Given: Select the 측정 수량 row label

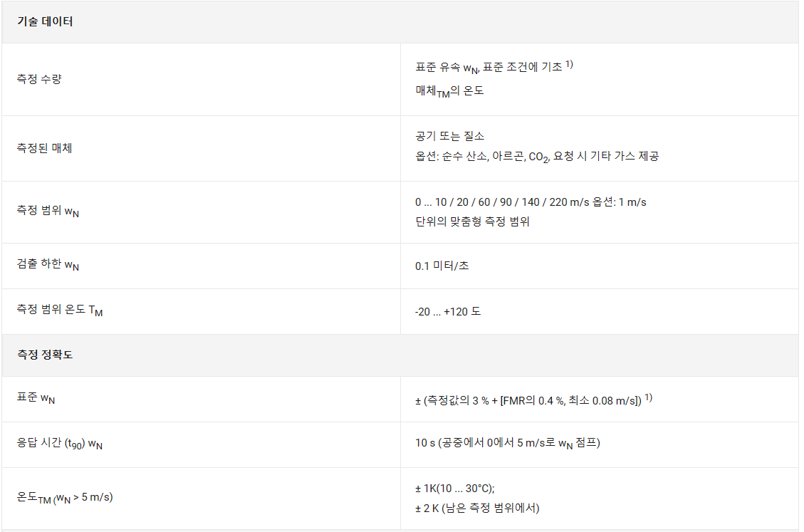Looking at the screenshot, I should point(39,79).
